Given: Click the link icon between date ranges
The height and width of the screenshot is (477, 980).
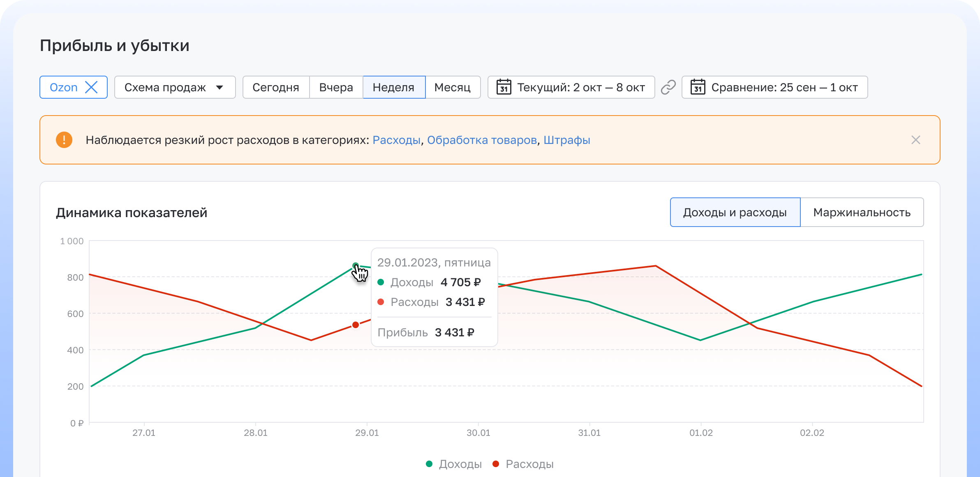Looking at the screenshot, I should tap(668, 87).
